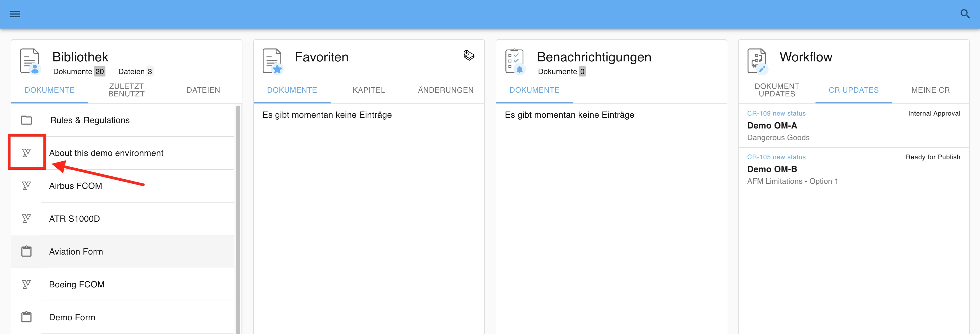The width and height of the screenshot is (980, 334).
Task: Click the Workflow panel header icon
Action: pyautogui.click(x=757, y=61)
